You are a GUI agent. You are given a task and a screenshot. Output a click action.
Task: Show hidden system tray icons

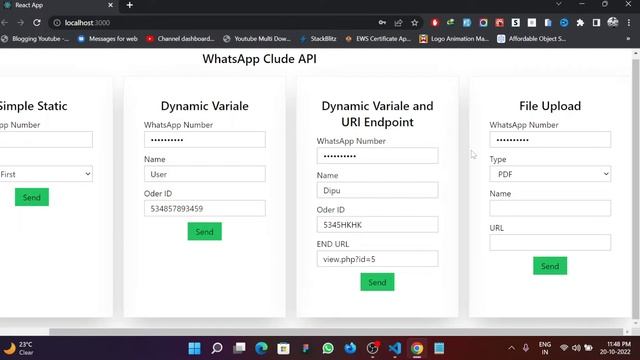[x=511, y=348]
